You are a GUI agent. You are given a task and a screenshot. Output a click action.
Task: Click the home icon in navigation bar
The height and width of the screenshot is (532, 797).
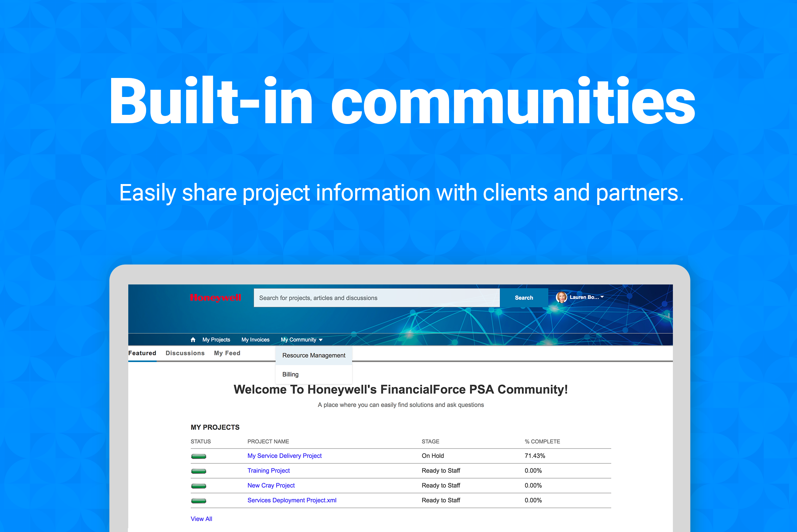(x=193, y=340)
